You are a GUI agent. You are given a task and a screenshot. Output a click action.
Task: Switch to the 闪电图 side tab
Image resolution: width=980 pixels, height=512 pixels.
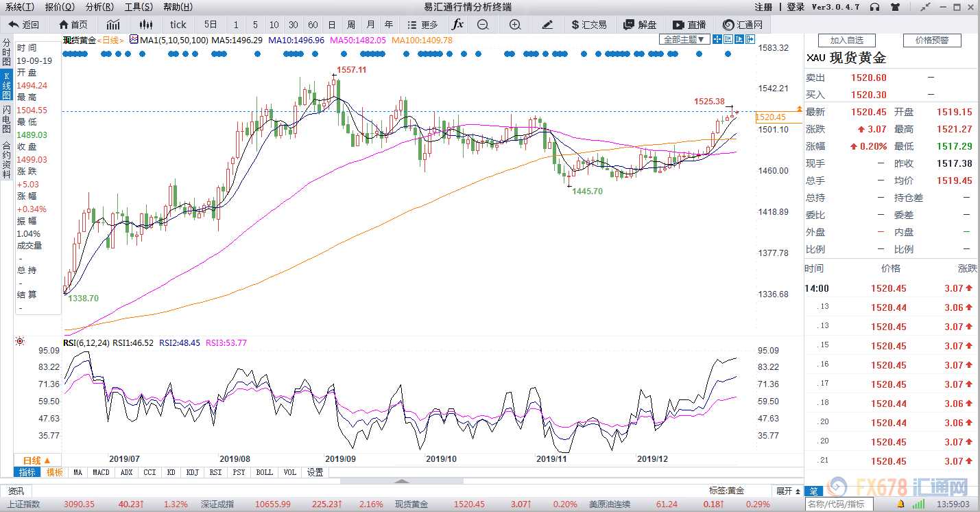(6, 119)
